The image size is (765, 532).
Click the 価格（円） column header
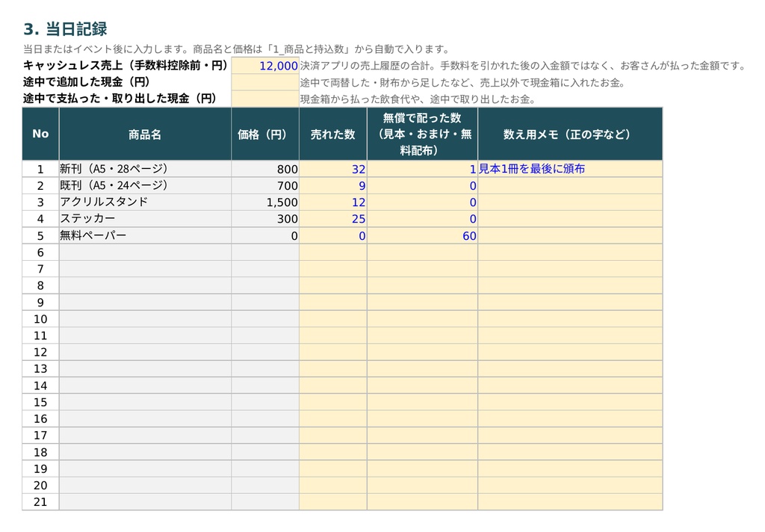265,134
